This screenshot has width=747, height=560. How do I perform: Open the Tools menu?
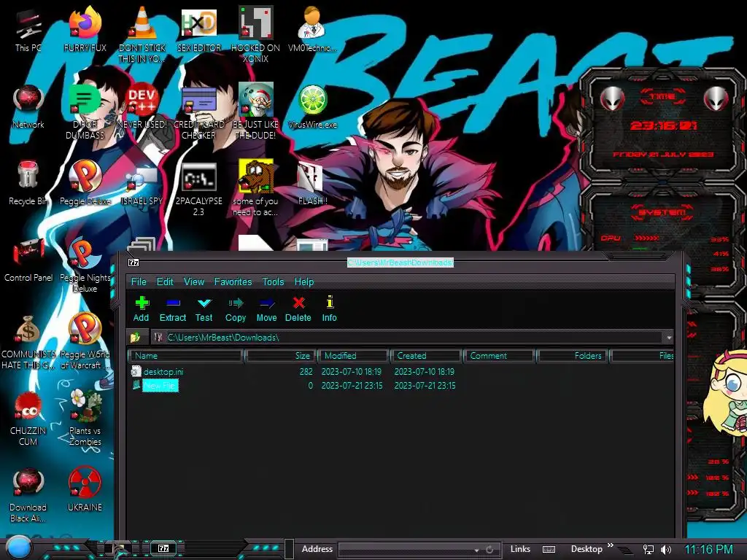(x=273, y=282)
